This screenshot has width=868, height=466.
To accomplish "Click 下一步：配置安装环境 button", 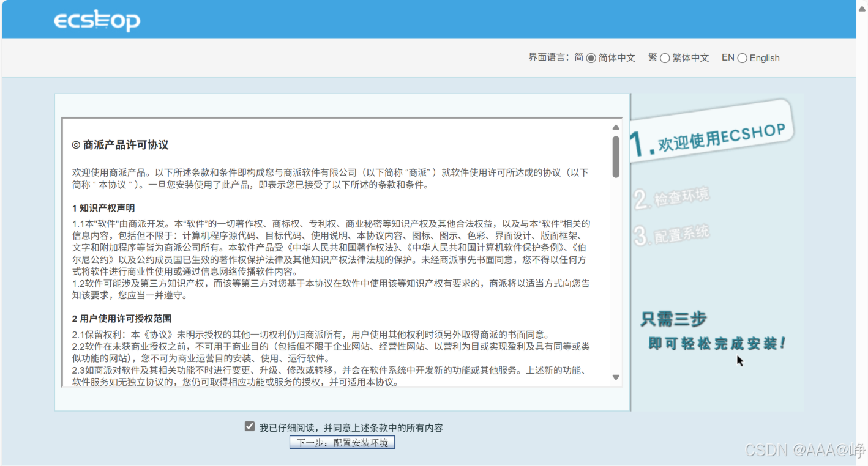I will pos(342,442).
